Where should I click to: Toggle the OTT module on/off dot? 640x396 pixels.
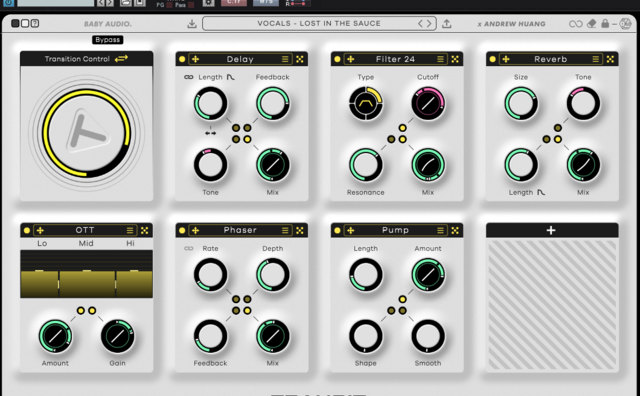[x=27, y=230]
